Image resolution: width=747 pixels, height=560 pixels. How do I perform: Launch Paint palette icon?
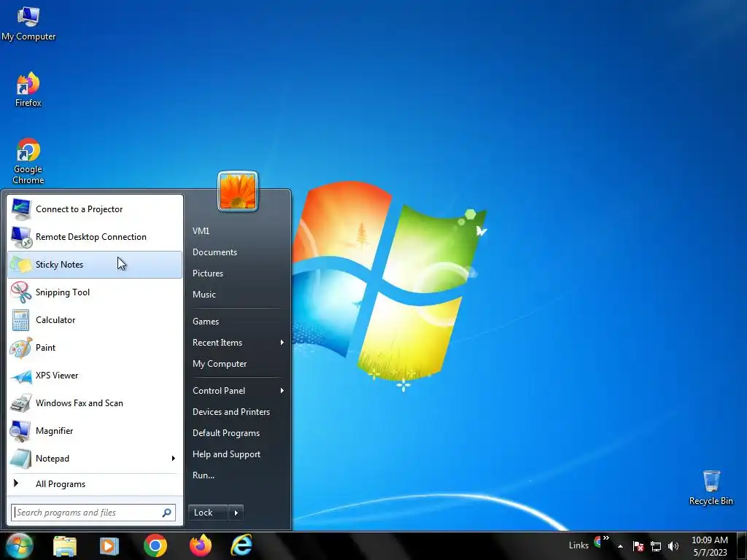tap(21, 348)
